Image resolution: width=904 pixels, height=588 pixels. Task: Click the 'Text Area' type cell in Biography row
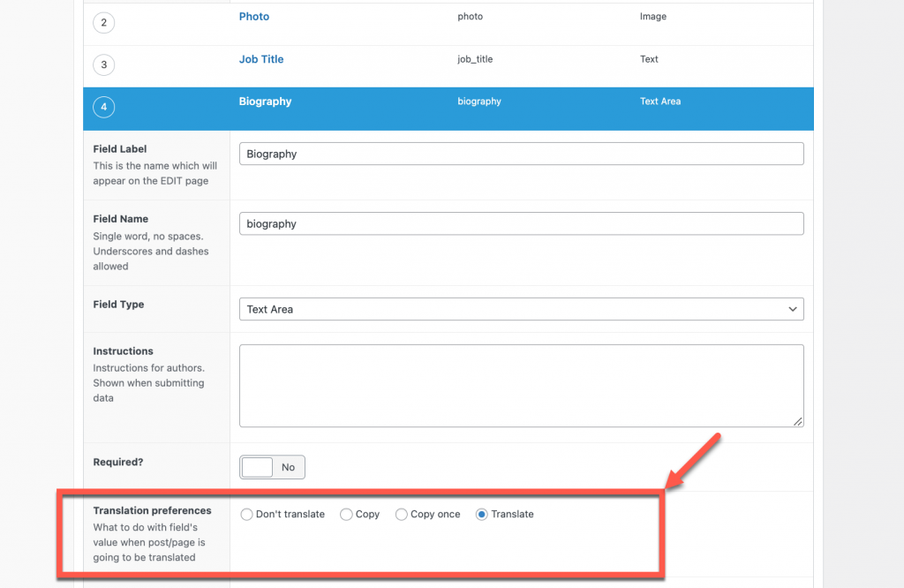(x=660, y=102)
